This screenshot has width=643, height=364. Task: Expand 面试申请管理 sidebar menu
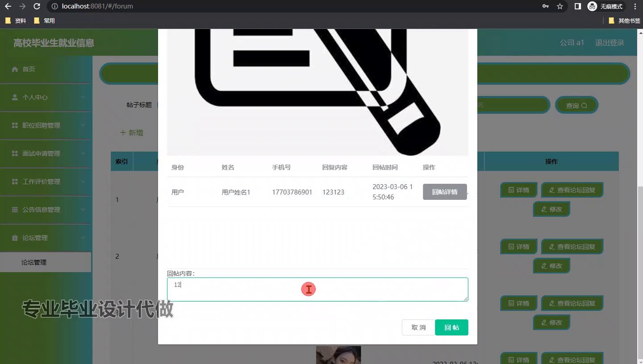[45, 153]
